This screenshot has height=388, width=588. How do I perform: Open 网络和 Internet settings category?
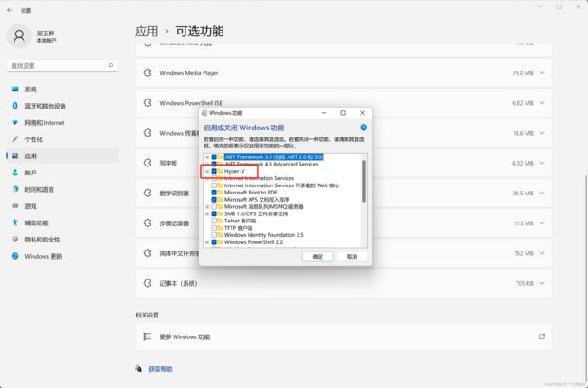(62, 123)
